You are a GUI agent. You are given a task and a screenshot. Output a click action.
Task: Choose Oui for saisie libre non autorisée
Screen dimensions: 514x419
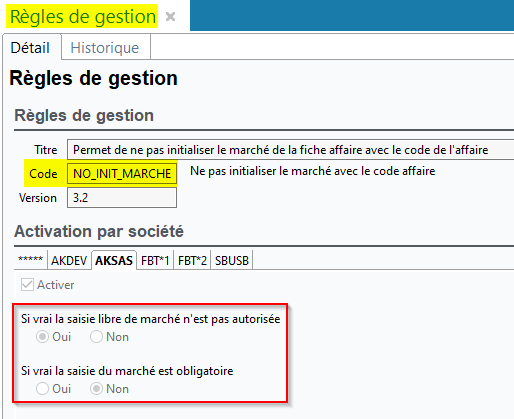[42, 337]
